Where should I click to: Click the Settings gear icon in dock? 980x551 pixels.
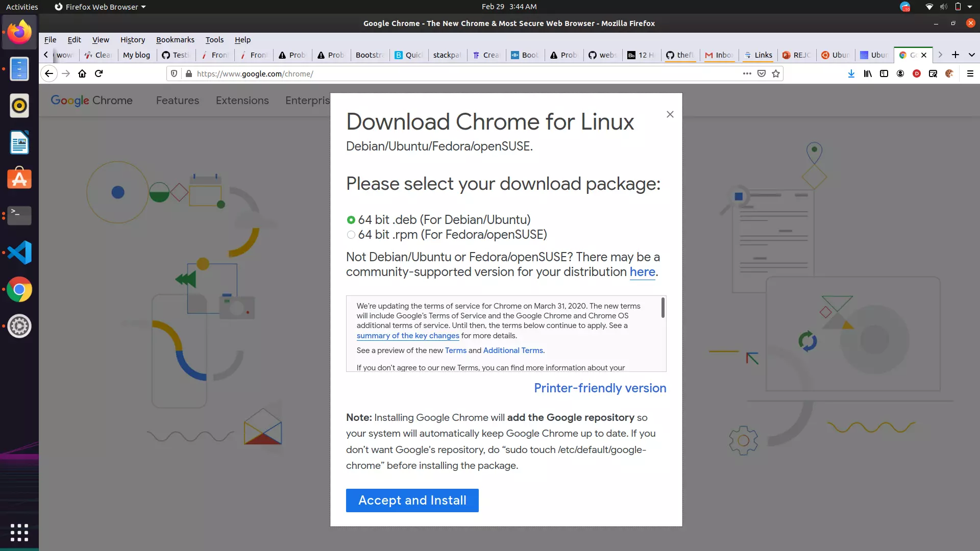pyautogui.click(x=18, y=327)
